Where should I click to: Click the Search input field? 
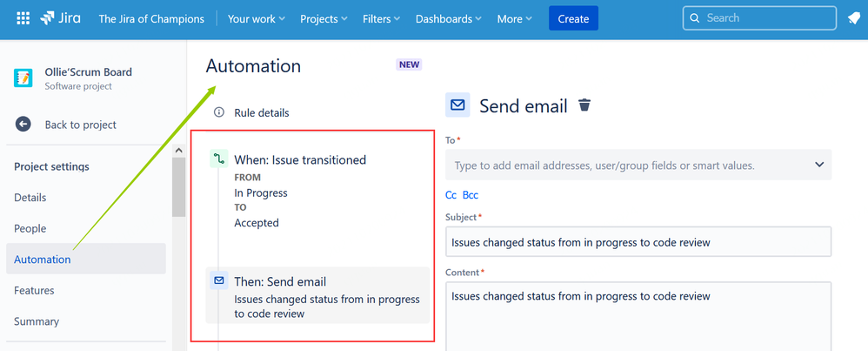[x=759, y=18]
